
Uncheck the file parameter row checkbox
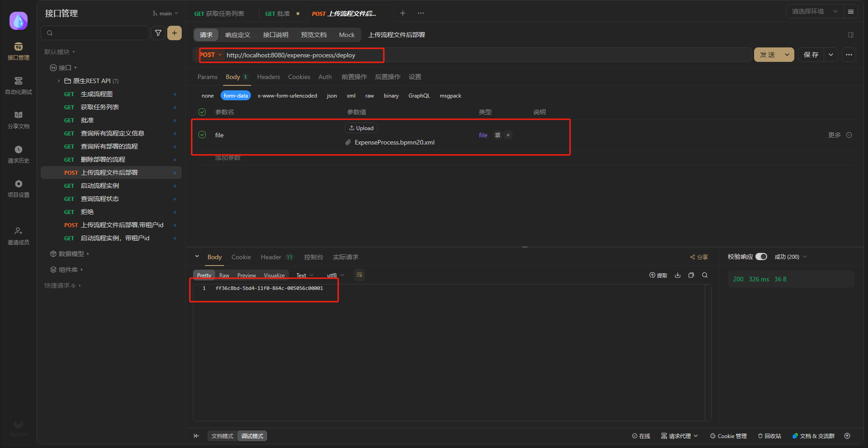coord(202,135)
